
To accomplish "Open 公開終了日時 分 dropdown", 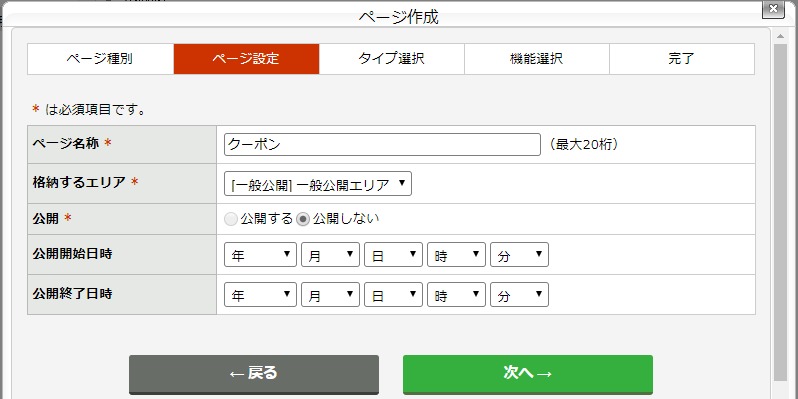I will (520, 295).
